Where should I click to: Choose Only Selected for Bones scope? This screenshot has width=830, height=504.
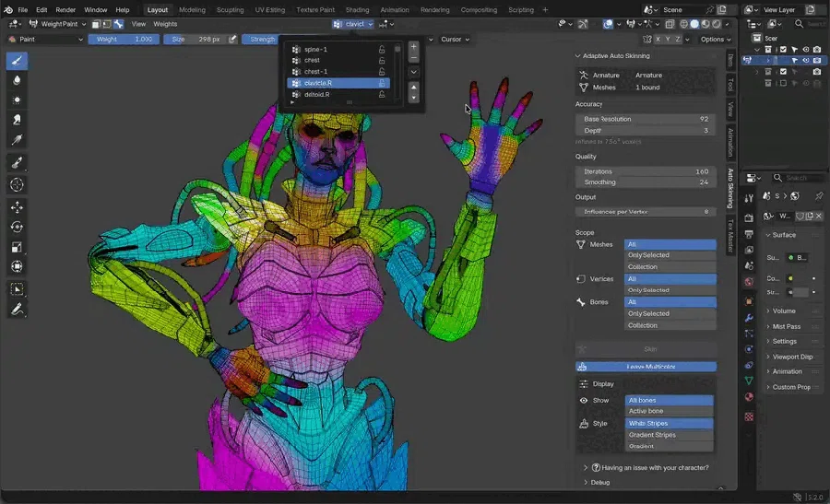click(x=670, y=313)
